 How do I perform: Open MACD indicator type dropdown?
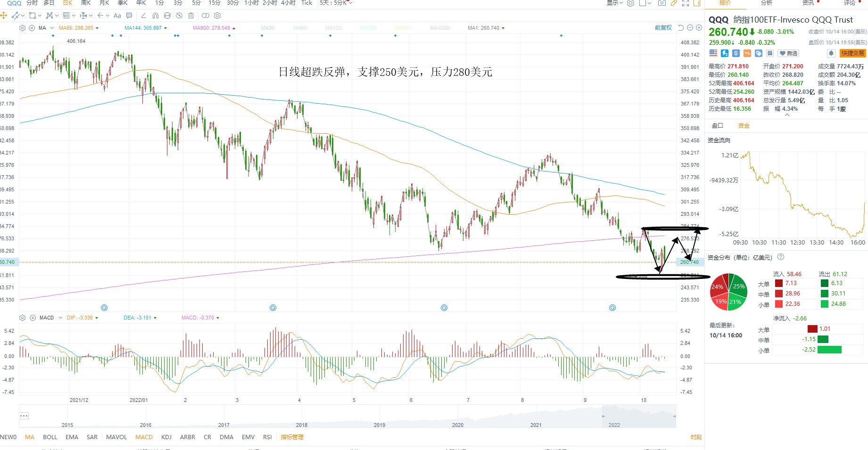60,318
